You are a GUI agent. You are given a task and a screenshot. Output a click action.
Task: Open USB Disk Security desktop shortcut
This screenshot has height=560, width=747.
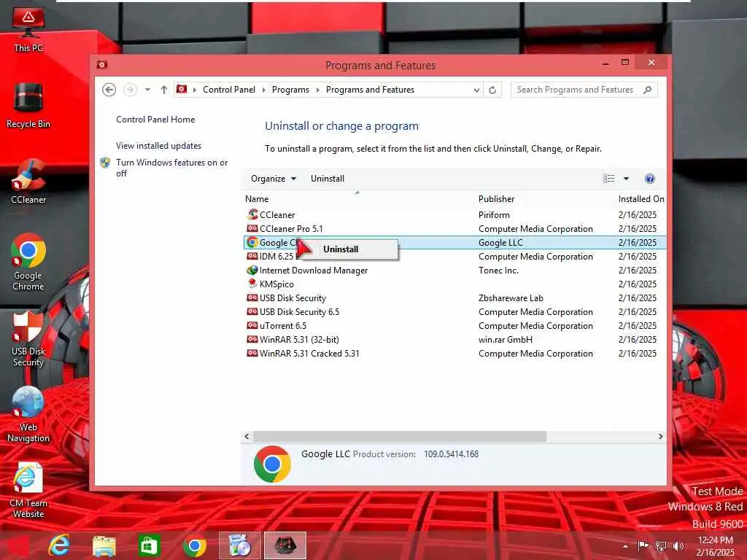[28, 338]
